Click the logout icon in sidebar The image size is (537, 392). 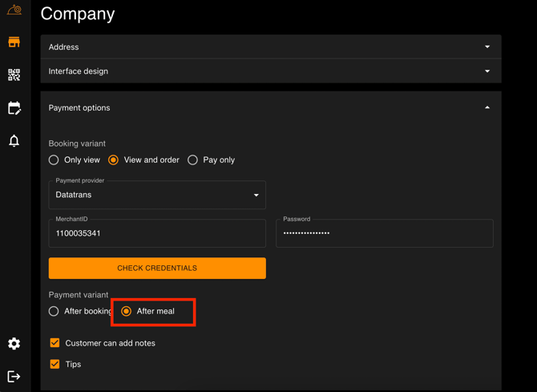(14, 376)
